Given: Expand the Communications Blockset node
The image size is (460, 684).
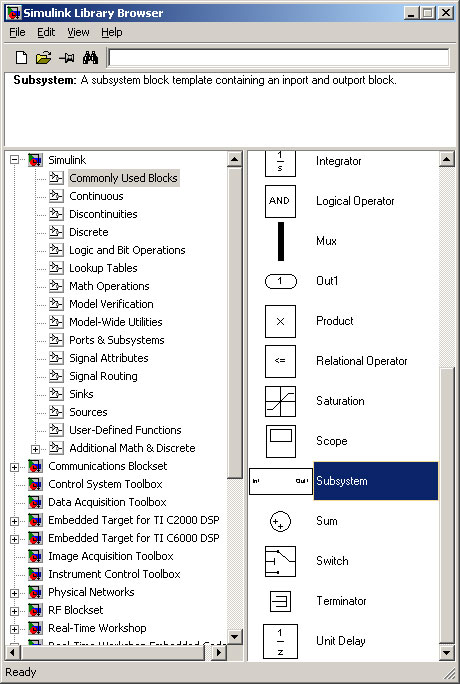Looking at the screenshot, I should point(14,467).
